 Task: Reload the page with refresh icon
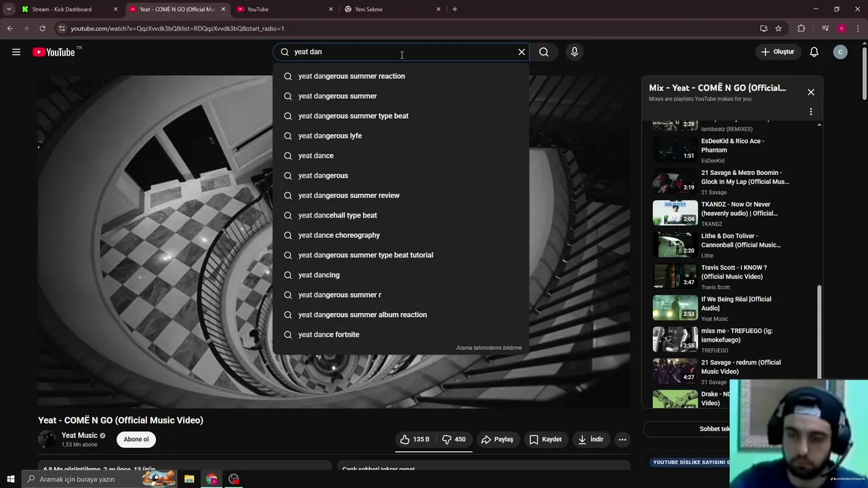click(42, 28)
